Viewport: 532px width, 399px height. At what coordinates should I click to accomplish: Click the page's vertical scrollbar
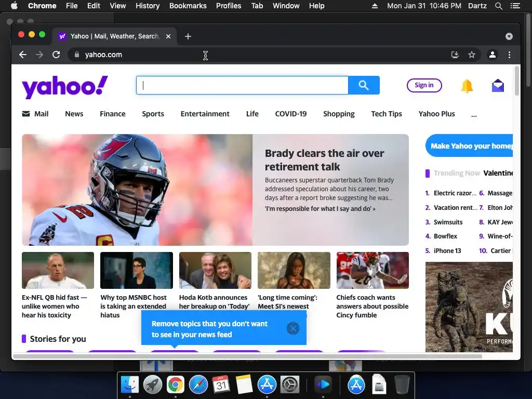coord(517,82)
